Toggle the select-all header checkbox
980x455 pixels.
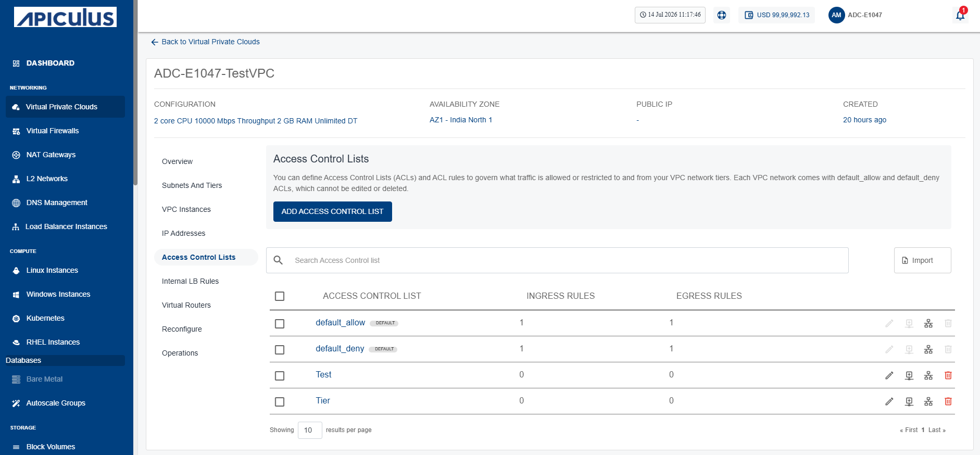pos(280,296)
